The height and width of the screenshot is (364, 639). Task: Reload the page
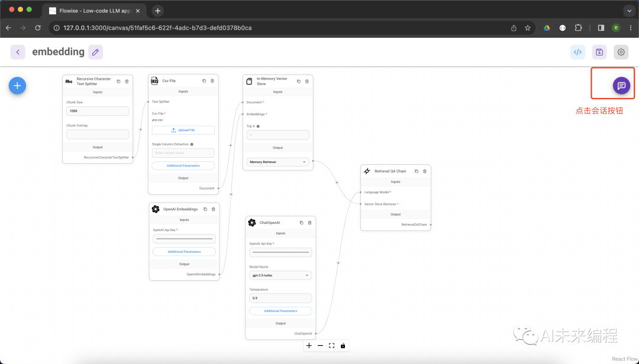click(38, 28)
